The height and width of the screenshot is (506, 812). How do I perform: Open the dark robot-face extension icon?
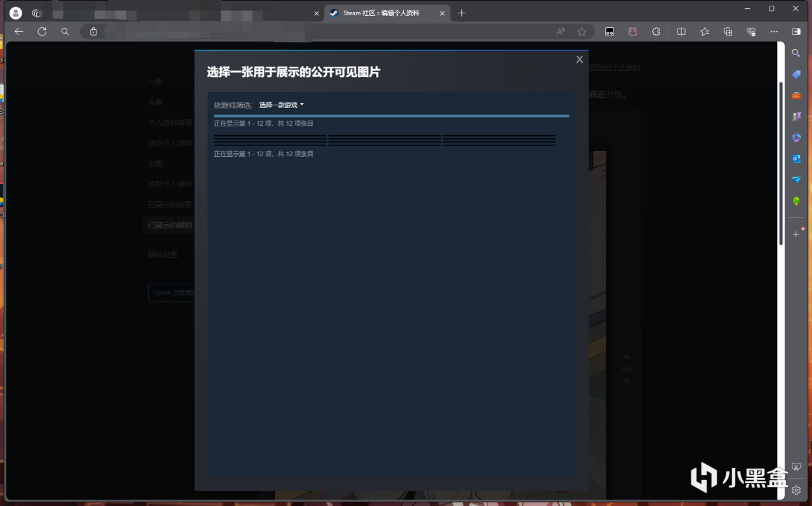pyautogui.click(x=610, y=31)
